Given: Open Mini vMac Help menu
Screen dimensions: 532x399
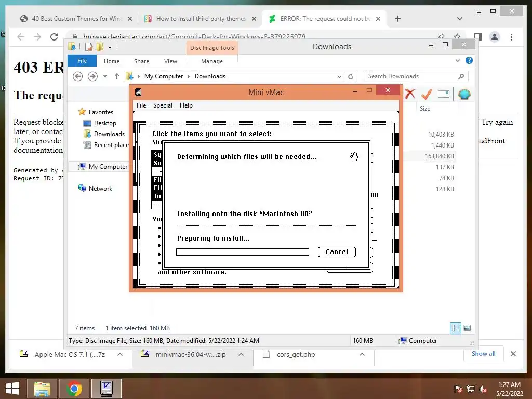Looking at the screenshot, I should (x=186, y=105).
